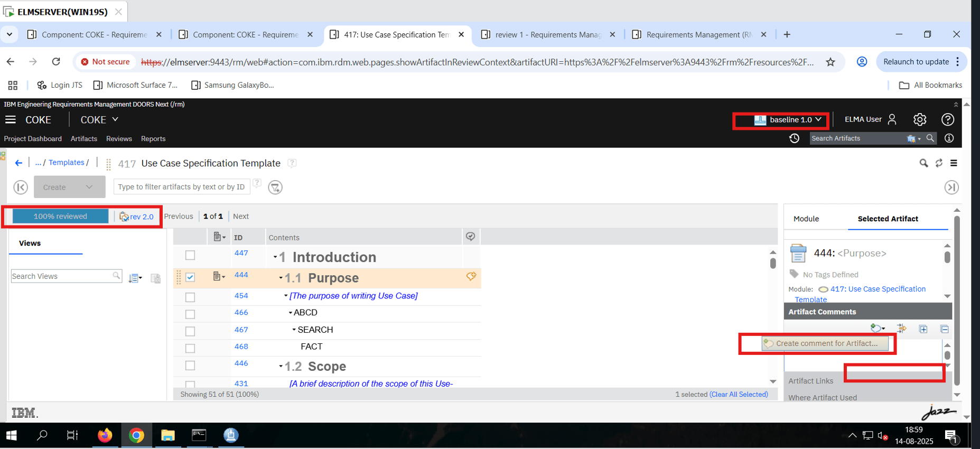980x449 pixels.
Task: Open the COKE component dropdown
Action: 99,120
